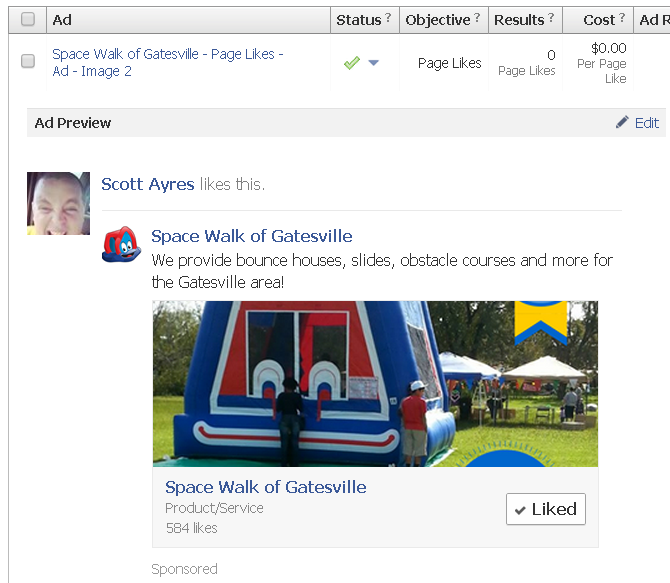Screen dimensions: 670x583
Task: Click the '$0.00' cost value
Action: tap(608, 48)
